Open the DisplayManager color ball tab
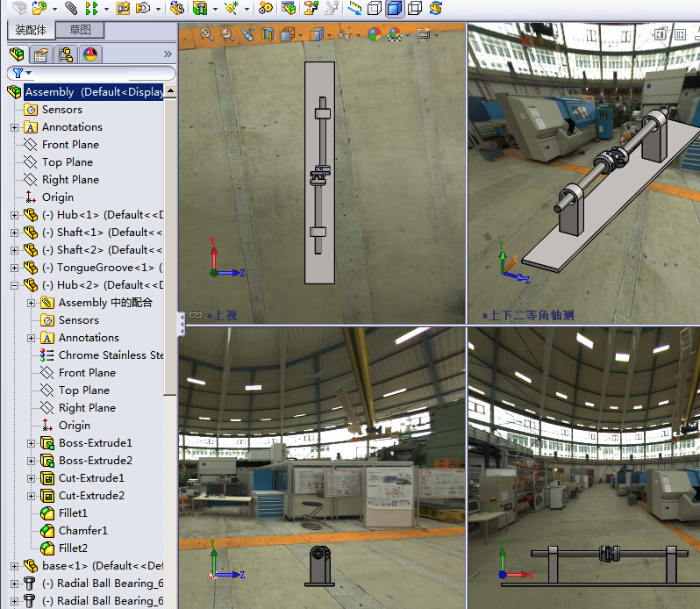700x609 pixels. 89,54
